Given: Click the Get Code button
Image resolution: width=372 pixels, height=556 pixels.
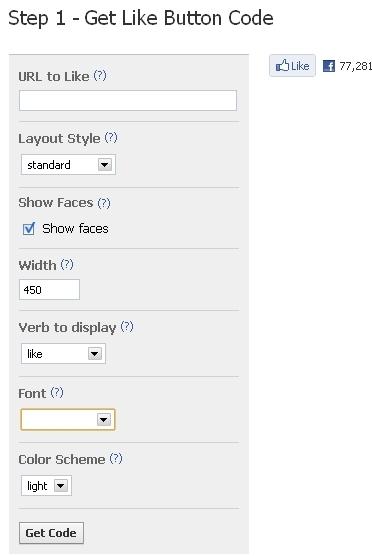Looking at the screenshot, I should pos(51,533).
